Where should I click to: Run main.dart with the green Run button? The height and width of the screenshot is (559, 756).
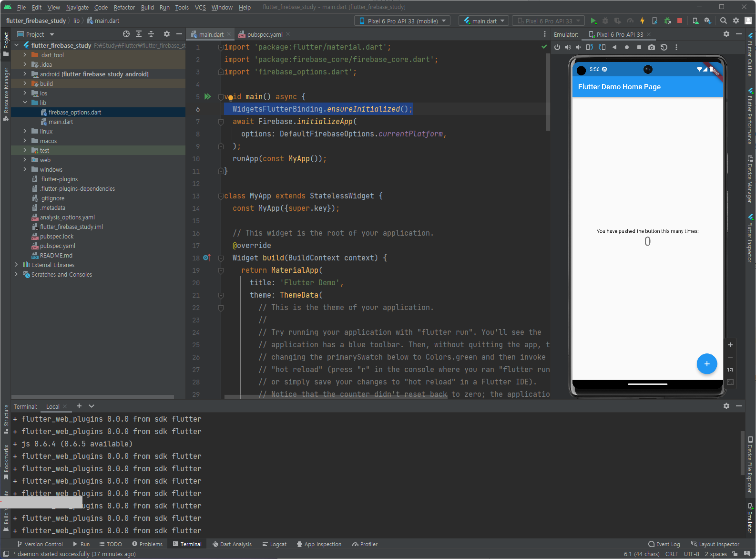click(x=593, y=21)
